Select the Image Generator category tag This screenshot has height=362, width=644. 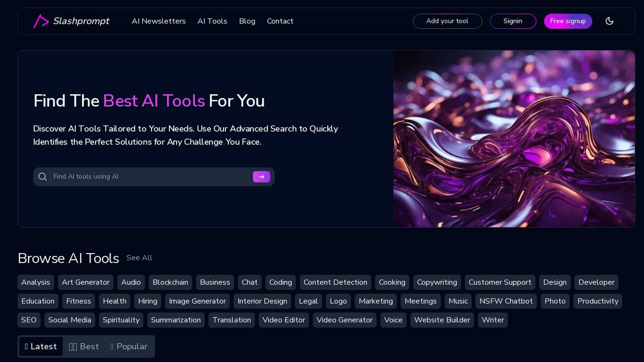[x=197, y=301]
